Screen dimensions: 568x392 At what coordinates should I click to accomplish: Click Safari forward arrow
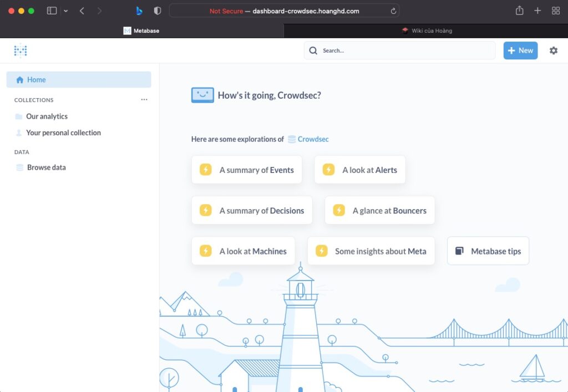[99, 11]
